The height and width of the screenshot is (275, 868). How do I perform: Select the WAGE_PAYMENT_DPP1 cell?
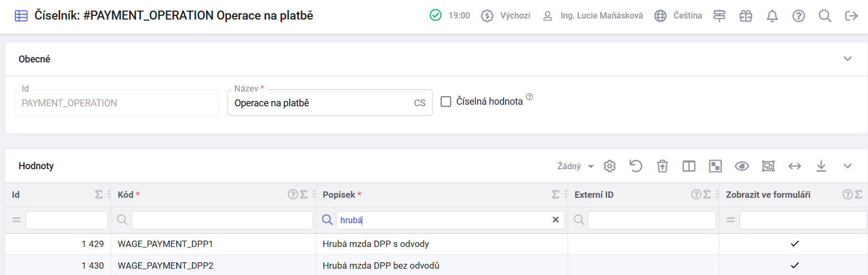pos(213,244)
